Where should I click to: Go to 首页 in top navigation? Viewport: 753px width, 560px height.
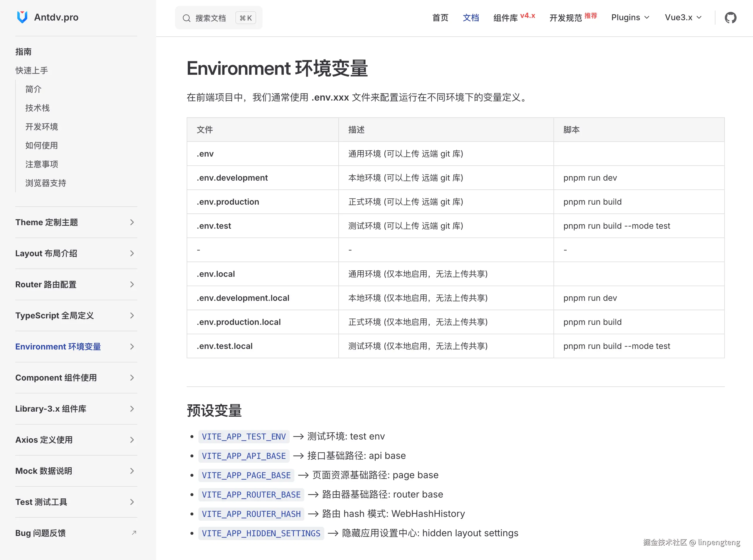[x=440, y=18]
